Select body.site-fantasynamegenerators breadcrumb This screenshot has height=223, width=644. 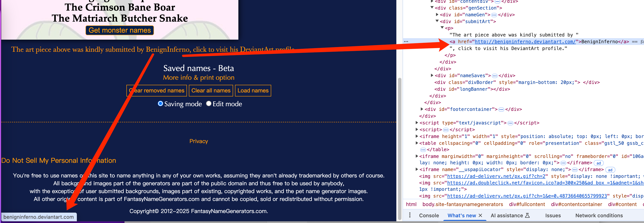click(463, 205)
